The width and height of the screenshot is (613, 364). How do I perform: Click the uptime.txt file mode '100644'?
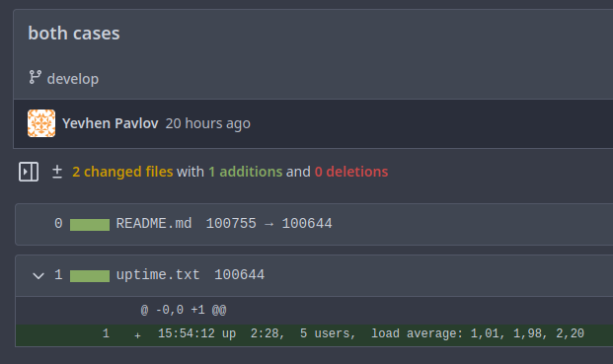239,275
